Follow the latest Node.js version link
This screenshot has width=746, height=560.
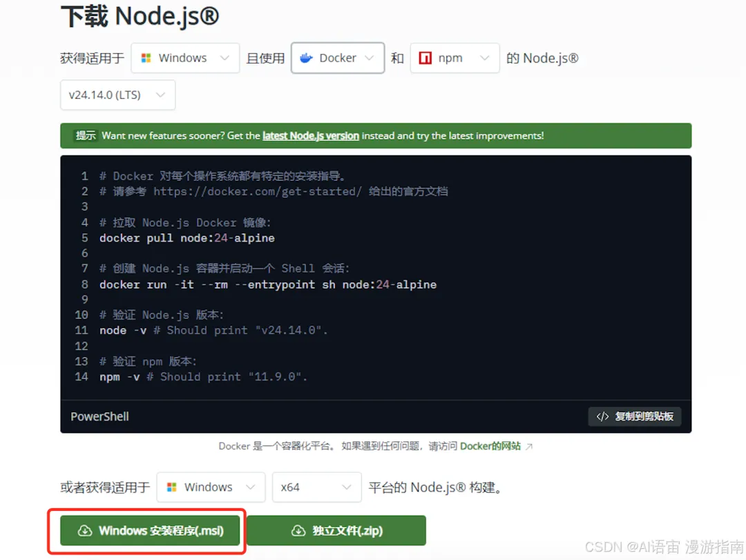311,135
